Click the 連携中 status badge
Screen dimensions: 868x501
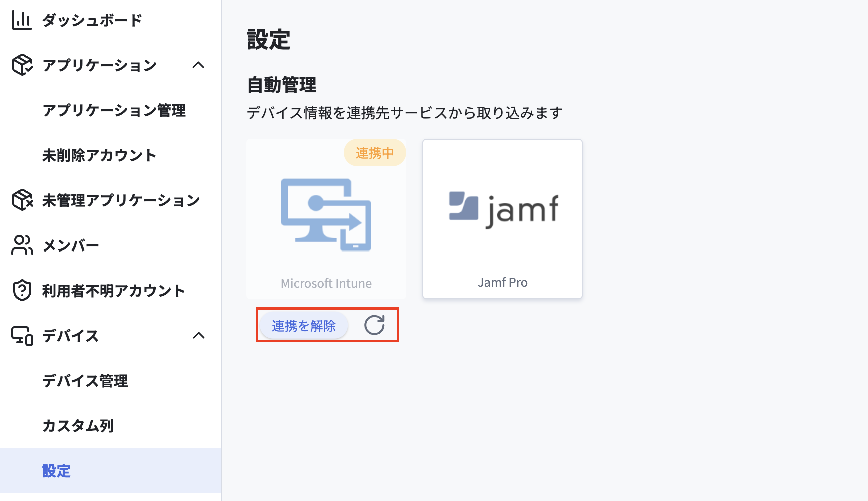[x=375, y=153]
